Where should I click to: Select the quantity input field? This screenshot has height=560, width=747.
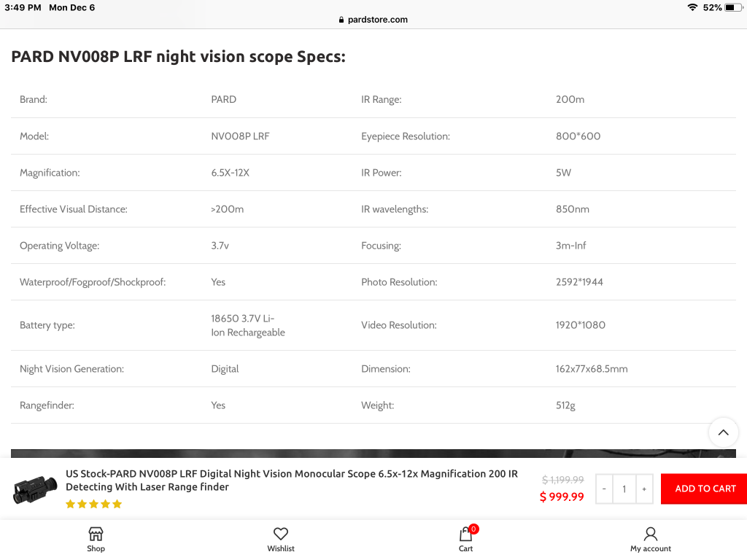tap(624, 489)
